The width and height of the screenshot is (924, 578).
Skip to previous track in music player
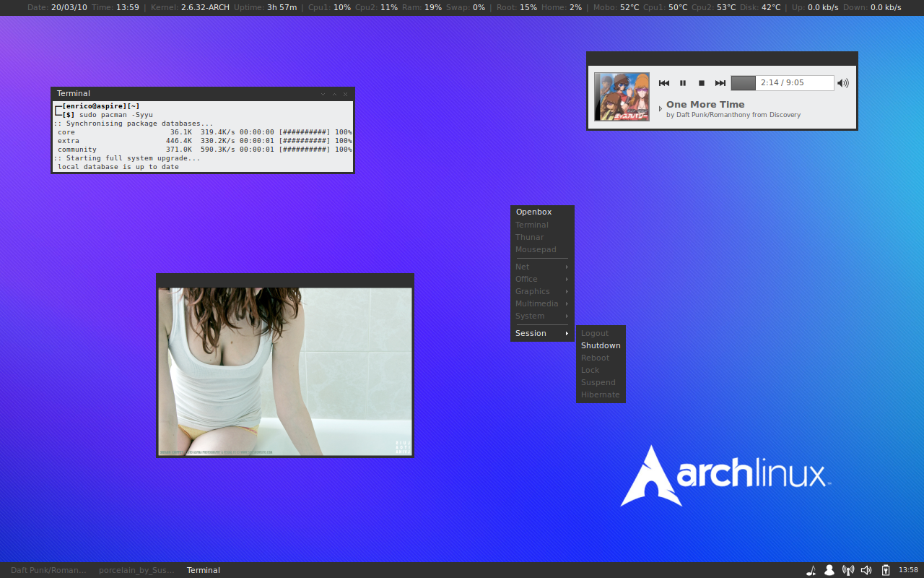pyautogui.click(x=664, y=83)
